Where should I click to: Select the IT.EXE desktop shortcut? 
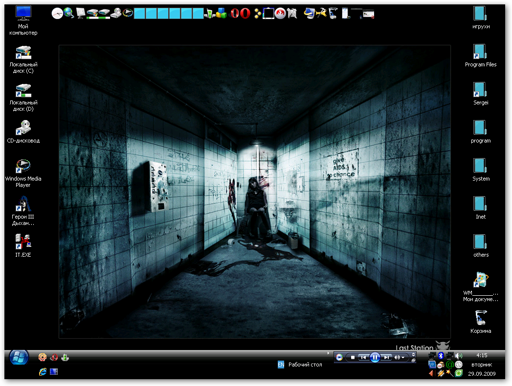[23, 246]
